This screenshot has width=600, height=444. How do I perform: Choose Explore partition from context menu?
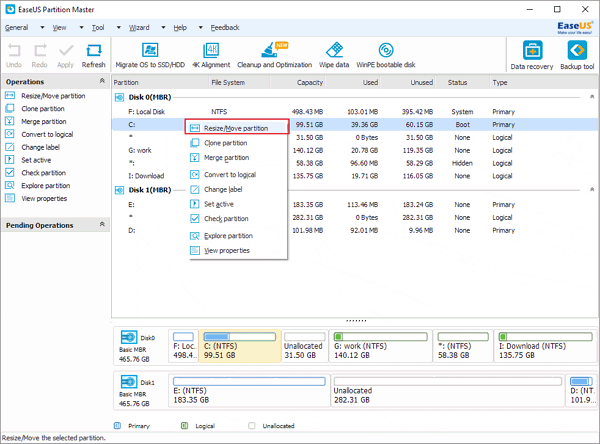pyautogui.click(x=238, y=236)
